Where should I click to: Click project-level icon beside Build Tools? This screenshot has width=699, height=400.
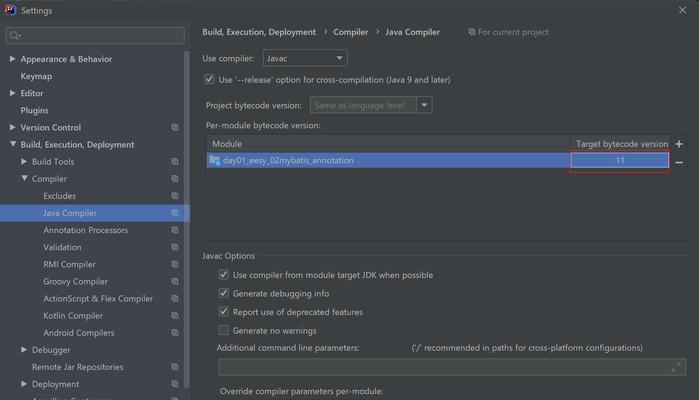pos(175,162)
